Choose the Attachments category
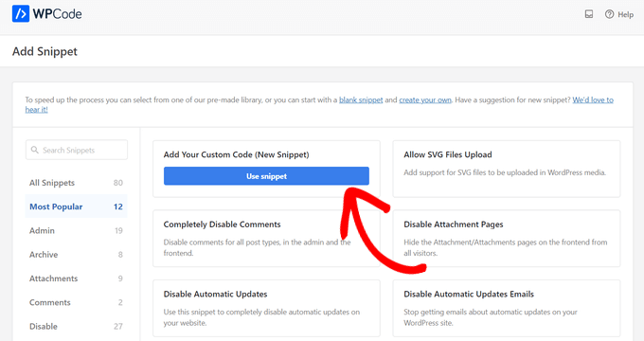The height and width of the screenshot is (341, 644). [77, 278]
